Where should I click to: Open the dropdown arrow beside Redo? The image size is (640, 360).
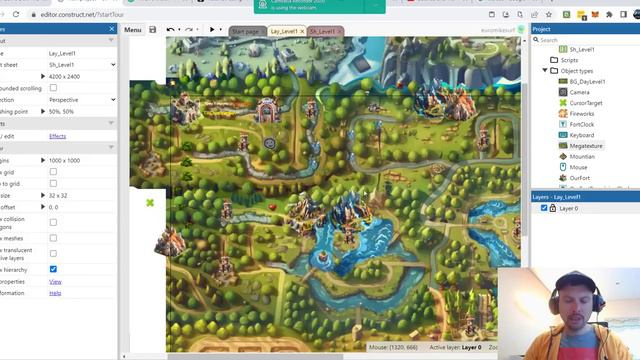197,30
